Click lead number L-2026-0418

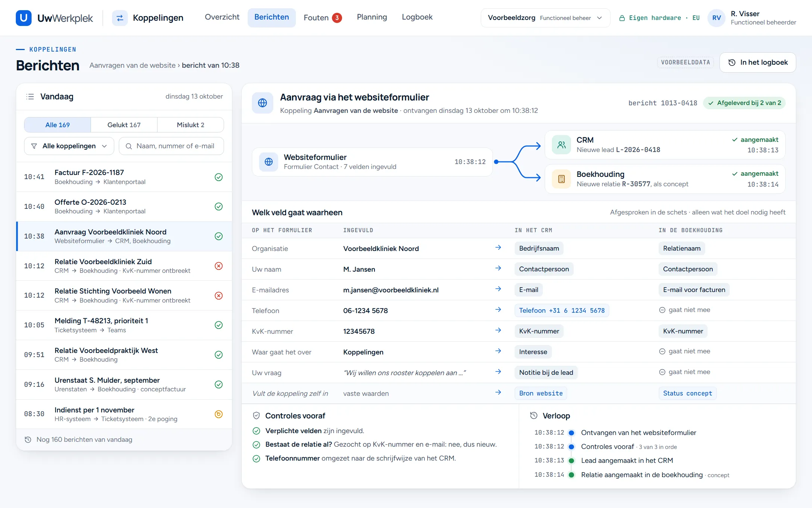coord(638,150)
